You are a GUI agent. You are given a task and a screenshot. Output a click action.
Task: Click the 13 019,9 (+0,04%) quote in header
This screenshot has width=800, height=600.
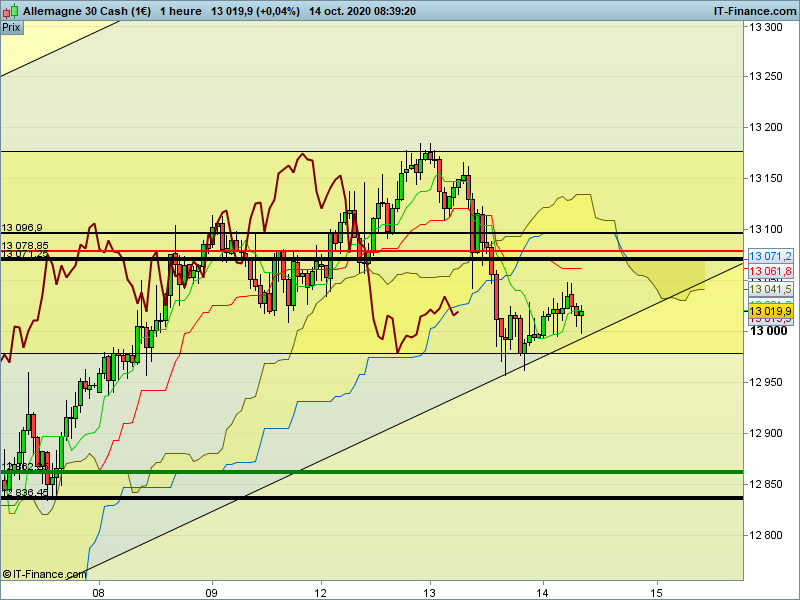coord(256,11)
